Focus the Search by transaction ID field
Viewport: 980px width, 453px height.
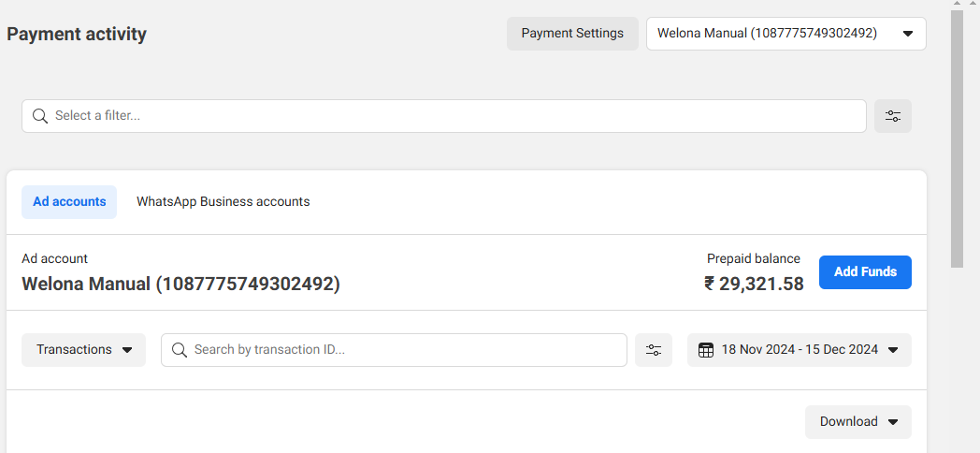[x=394, y=350]
